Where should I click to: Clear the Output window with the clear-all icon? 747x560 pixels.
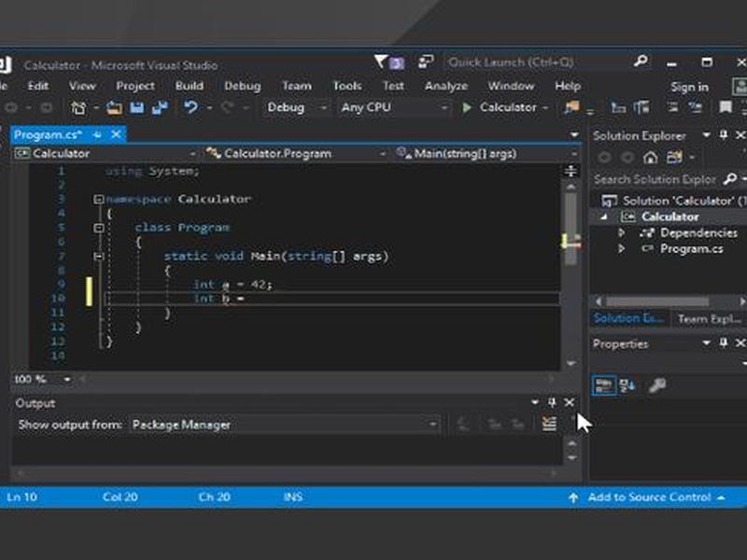549,424
